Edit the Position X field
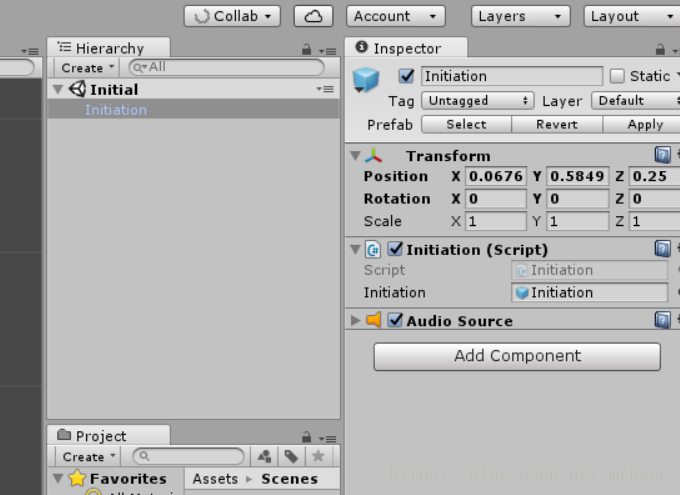 coord(496,176)
